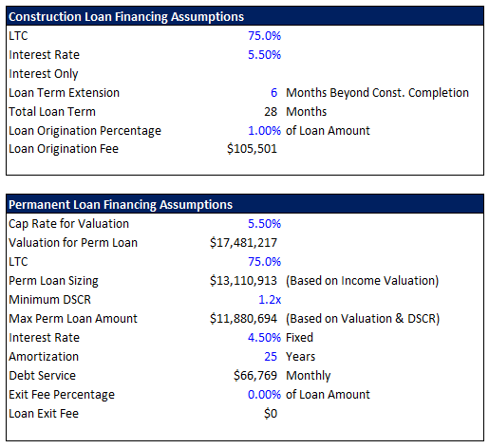Select the permanent loan LTC 75.0% cell
Screen dimensions: 489x448
pyautogui.click(x=264, y=262)
